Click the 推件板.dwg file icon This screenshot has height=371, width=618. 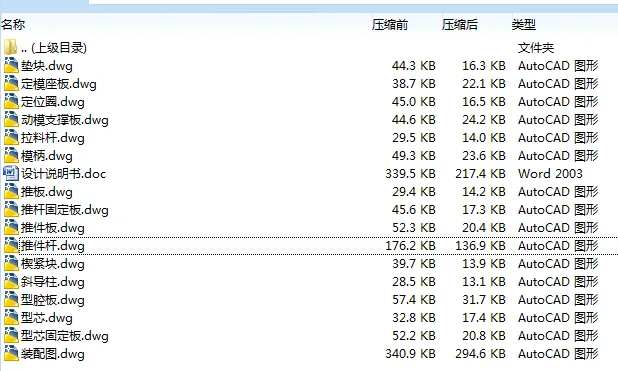[x=11, y=227]
